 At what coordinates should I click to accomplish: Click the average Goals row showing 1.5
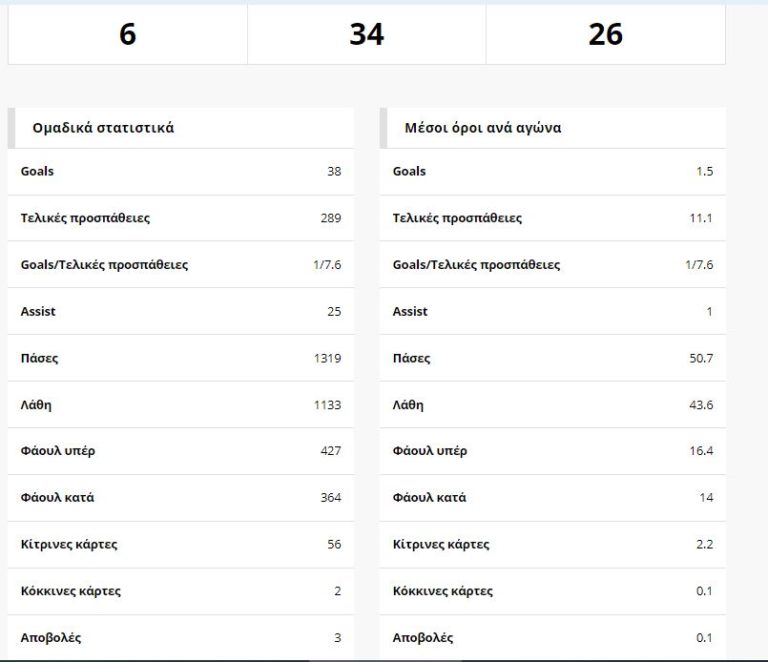pos(552,172)
